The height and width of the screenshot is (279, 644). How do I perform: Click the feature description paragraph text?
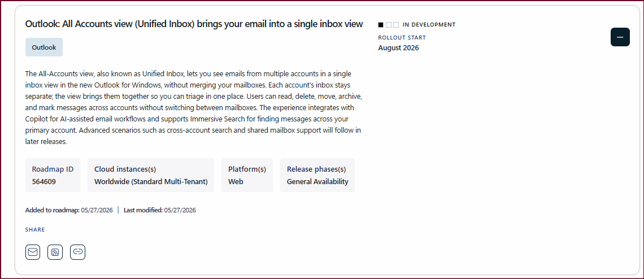(x=193, y=108)
